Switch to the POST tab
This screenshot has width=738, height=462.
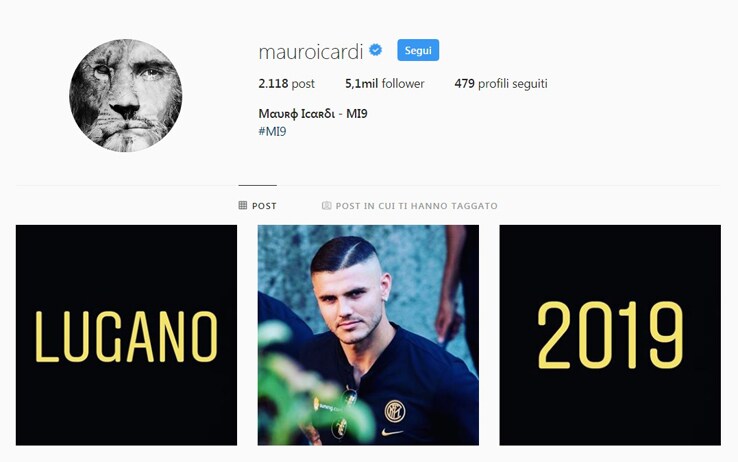[x=257, y=206]
